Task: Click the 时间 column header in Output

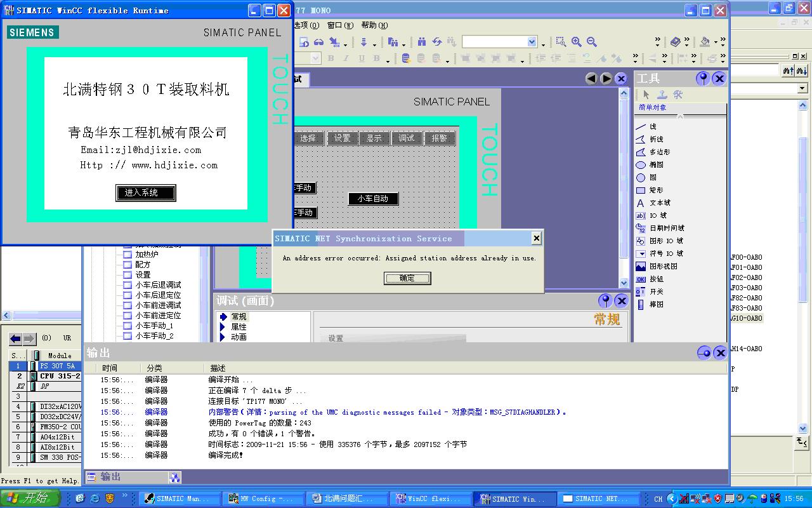Action: (x=117, y=368)
